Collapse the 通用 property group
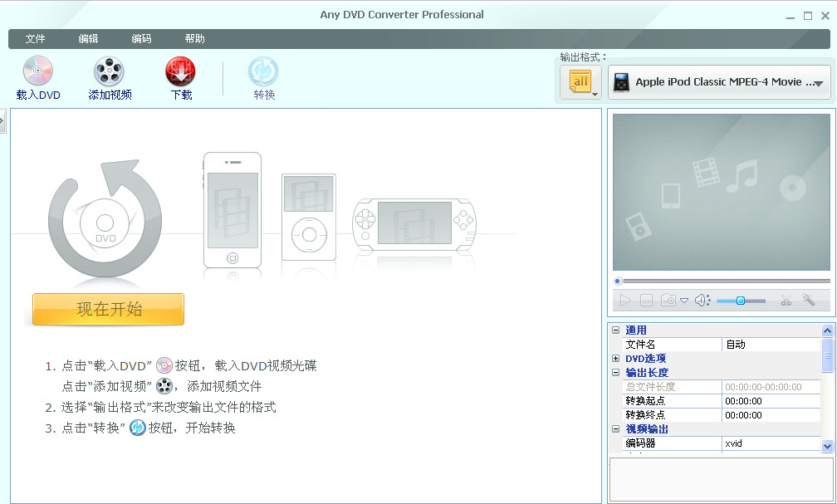This screenshot has height=504, width=837. (x=616, y=330)
